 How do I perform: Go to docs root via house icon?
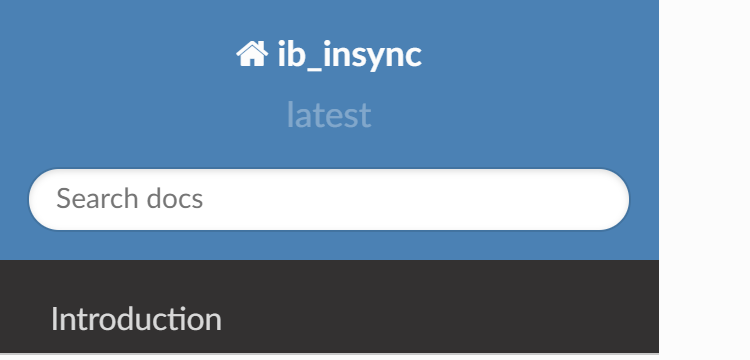coord(252,54)
